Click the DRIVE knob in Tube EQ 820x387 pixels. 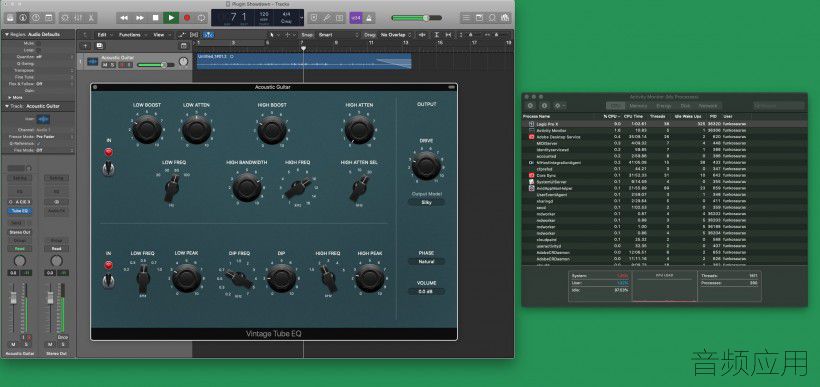point(426,166)
